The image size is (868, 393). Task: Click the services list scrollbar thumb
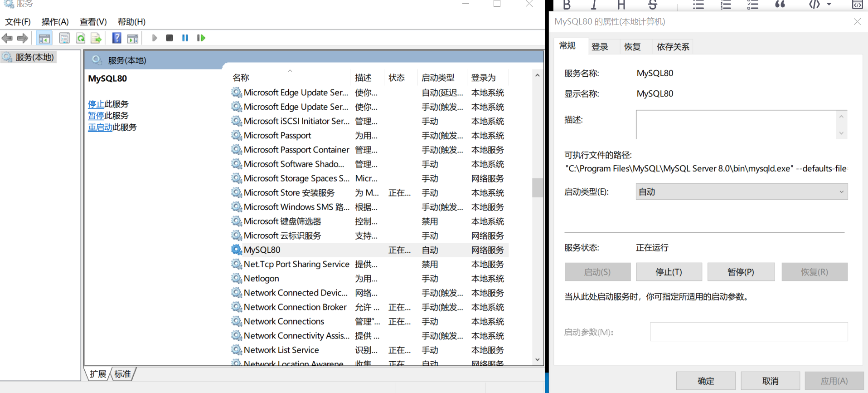click(x=537, y=187)
